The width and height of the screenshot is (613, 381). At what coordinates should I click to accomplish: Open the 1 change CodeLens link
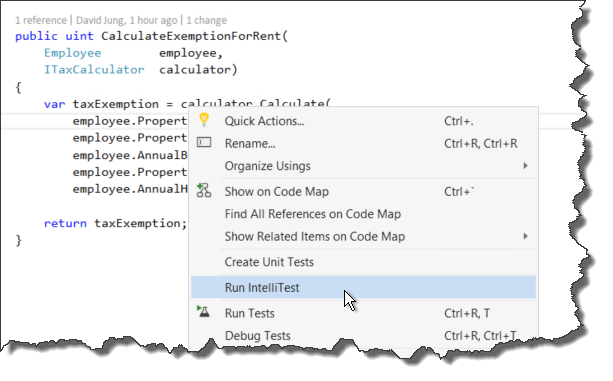206,20
